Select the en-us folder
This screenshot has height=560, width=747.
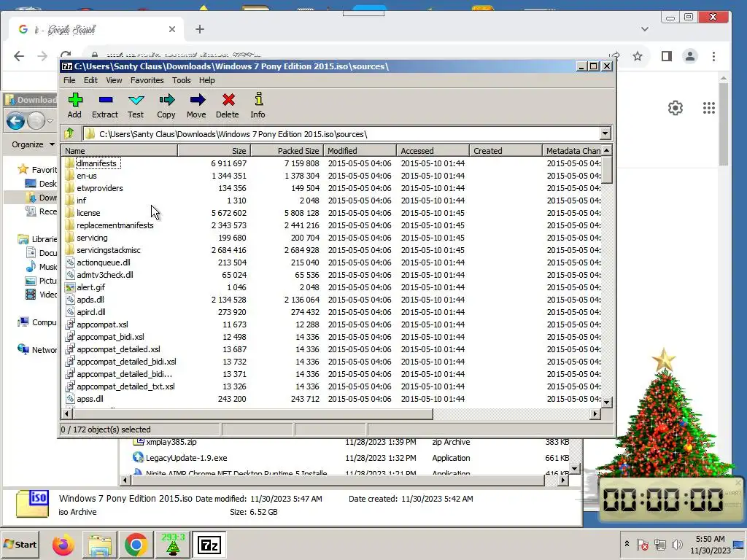(87, 176)
